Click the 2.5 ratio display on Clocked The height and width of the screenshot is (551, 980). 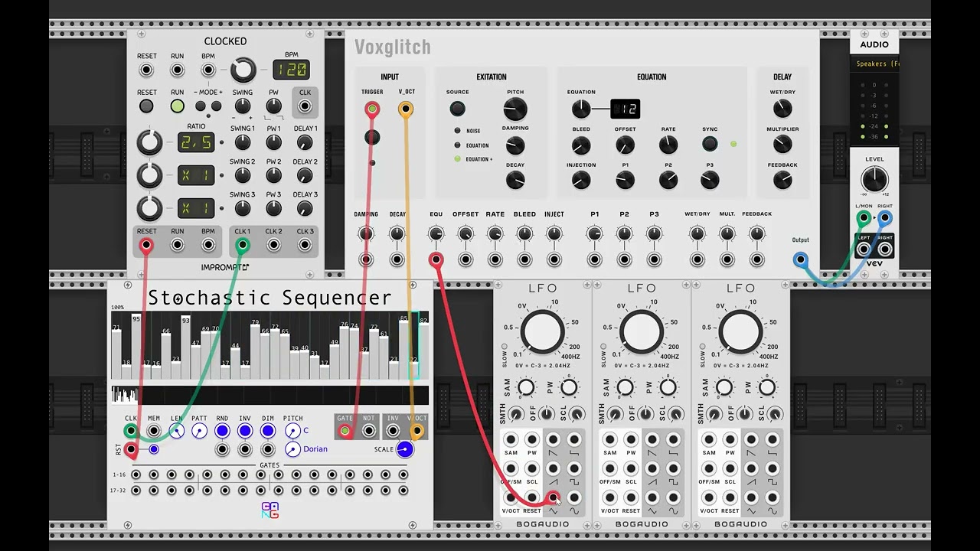pos(196,142)
